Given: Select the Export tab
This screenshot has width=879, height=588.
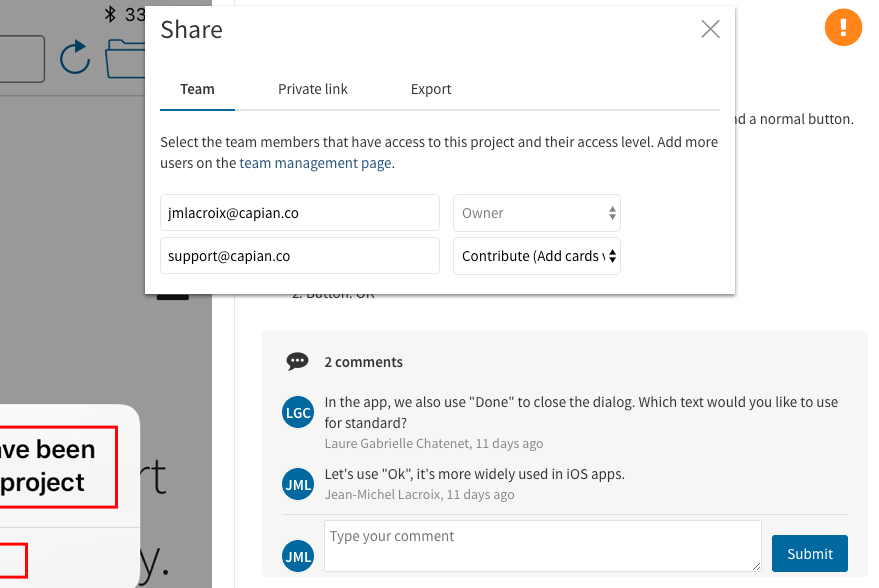Looking at the screenshot, I should click(x=431, y=89).
